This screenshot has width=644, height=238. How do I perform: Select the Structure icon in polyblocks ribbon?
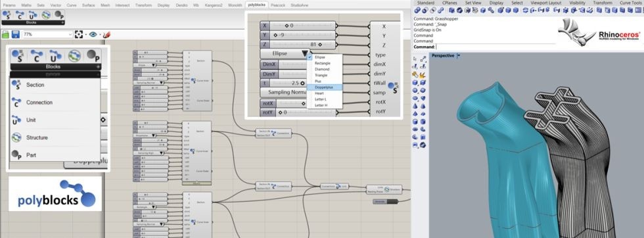[47, 15]
